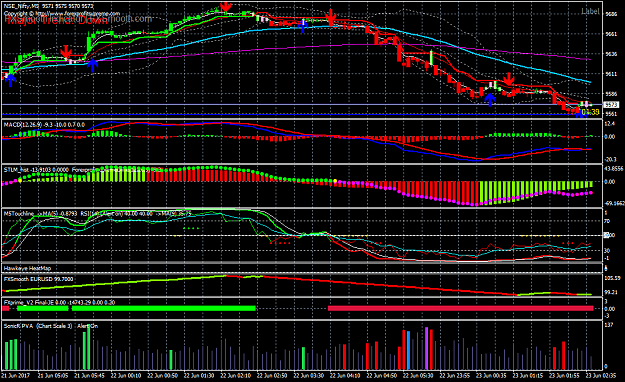Select the MSTouchline indicator label
Image resolution: width=625 pixels, height=382 pixels.
point(19,214)
